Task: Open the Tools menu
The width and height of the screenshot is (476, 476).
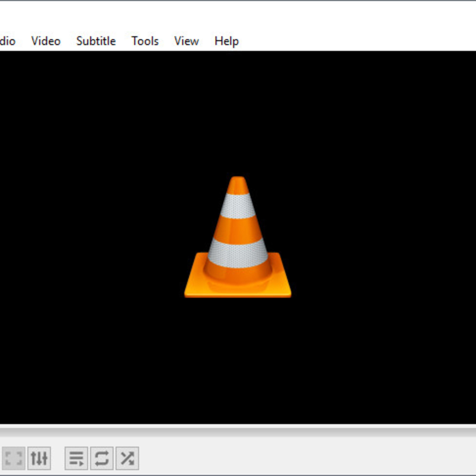Action: (x=145, y=41)
